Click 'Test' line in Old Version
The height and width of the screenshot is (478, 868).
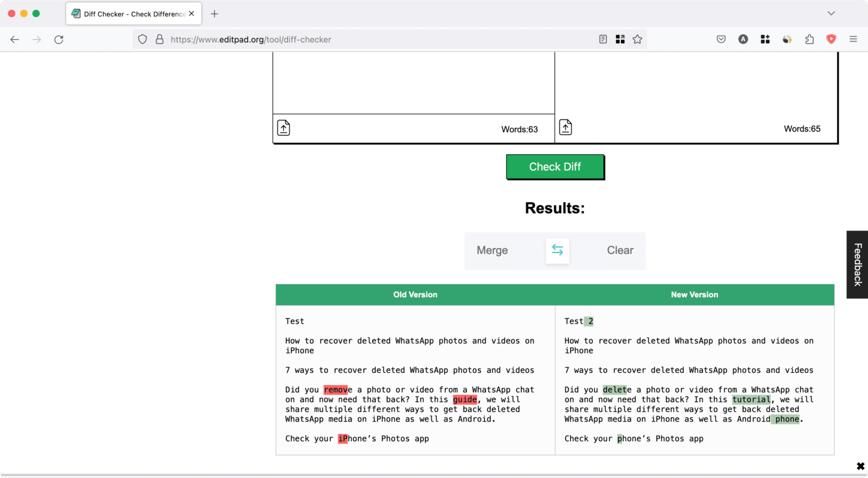coord(294,321)
